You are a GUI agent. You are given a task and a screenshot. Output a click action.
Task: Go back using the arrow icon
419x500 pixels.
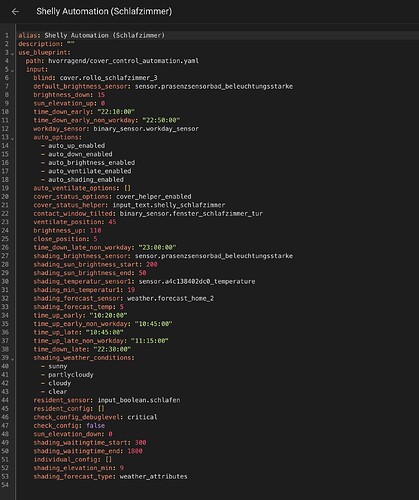coord(15,12)
